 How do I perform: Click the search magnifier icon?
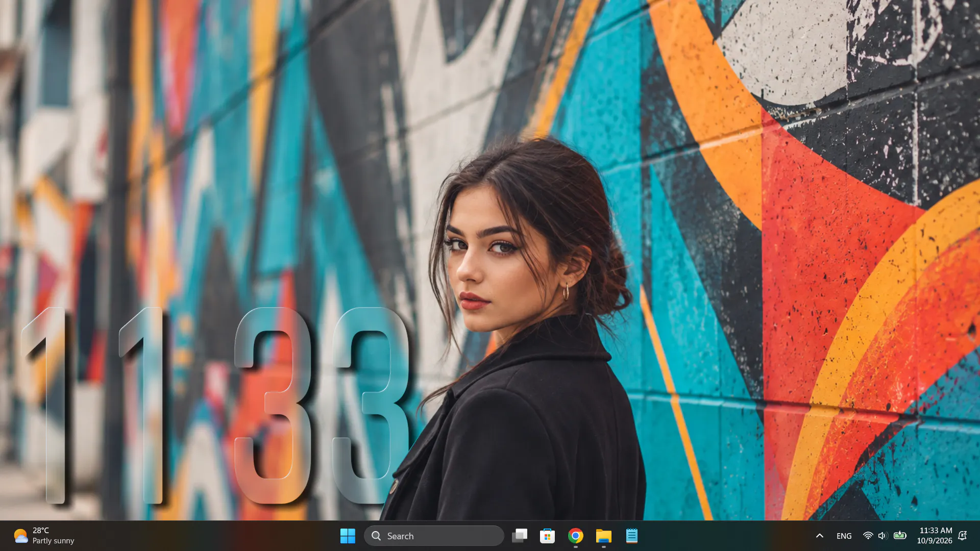click(376, 536)
